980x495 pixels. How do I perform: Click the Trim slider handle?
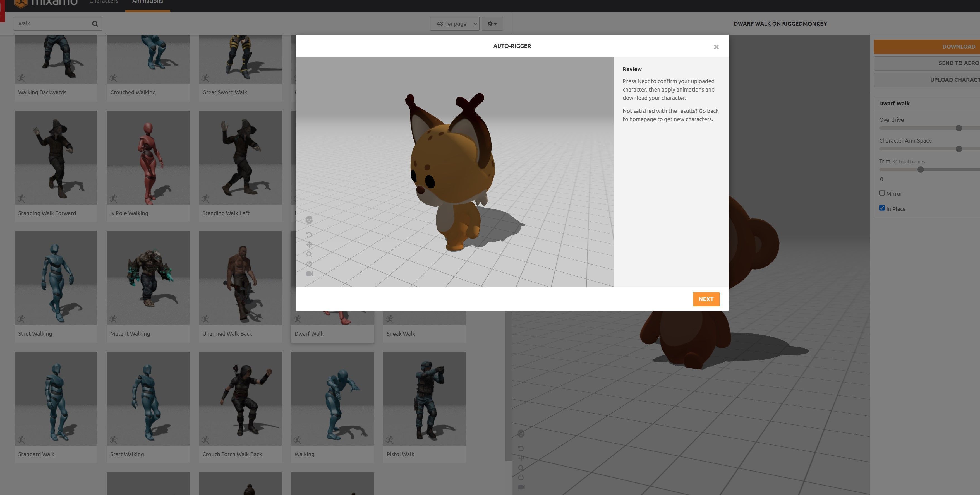[x=921, y=170]
